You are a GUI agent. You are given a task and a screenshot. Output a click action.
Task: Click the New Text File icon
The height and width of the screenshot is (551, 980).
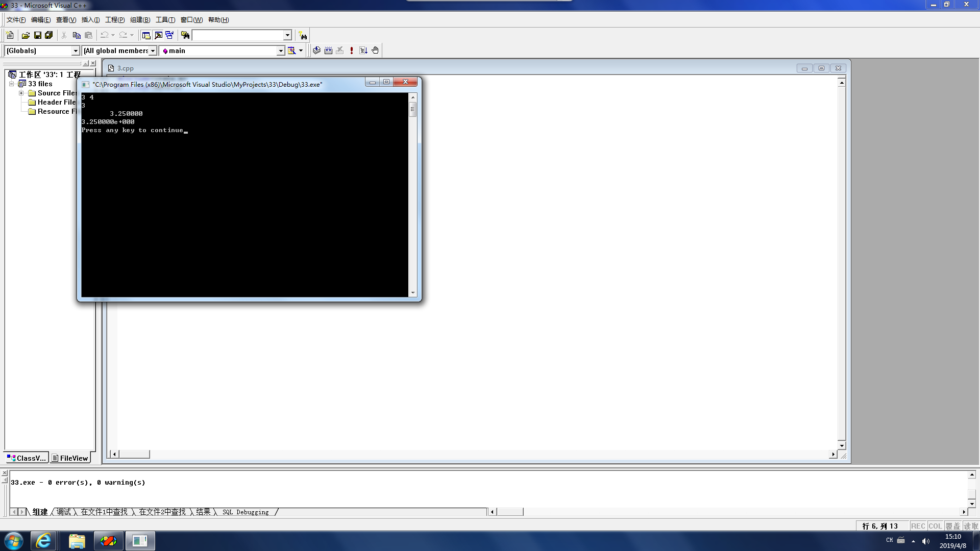point(10,35)
